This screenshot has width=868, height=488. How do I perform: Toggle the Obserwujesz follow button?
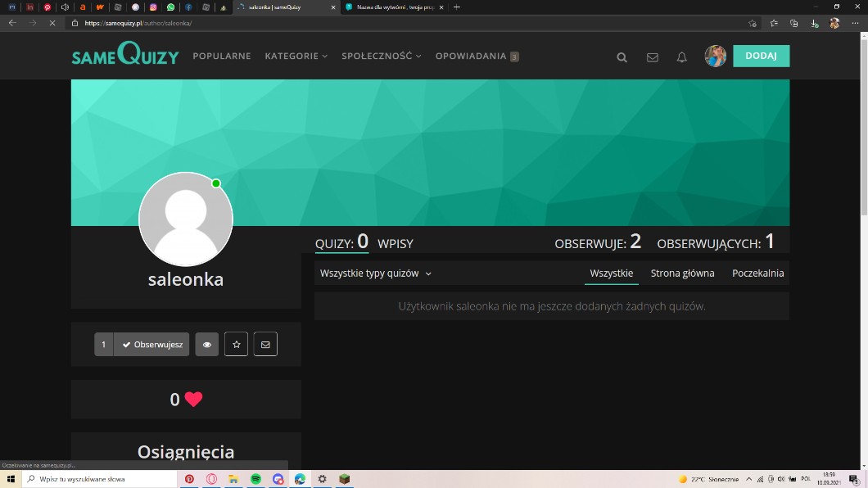[151, 345]
